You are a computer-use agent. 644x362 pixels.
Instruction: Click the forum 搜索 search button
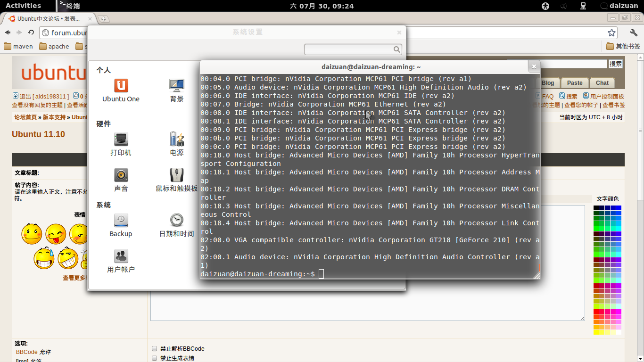(x=616, y=64)
